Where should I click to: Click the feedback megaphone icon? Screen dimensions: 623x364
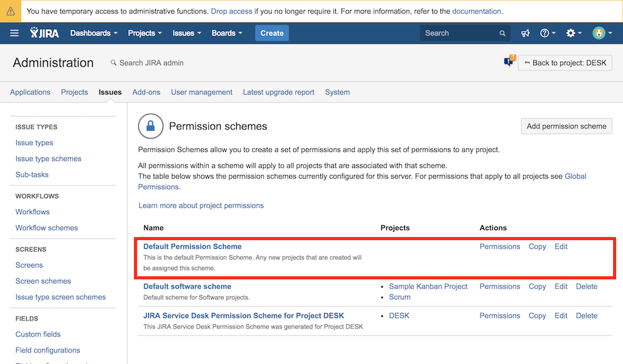[x=525, y=33]
